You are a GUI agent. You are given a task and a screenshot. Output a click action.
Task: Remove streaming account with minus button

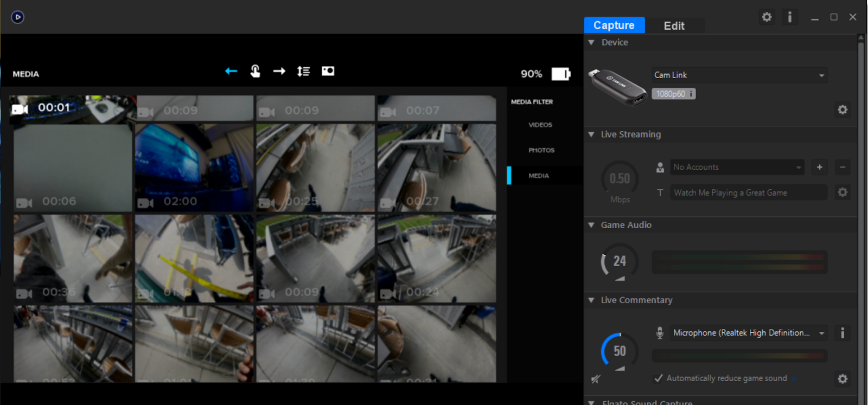843,167
